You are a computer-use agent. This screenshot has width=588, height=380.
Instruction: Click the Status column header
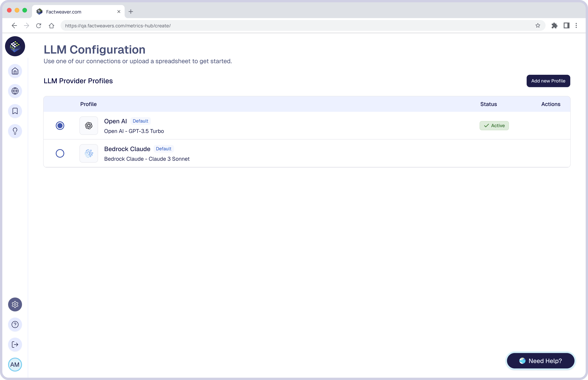pyautogui.click(x=488, y=104)
